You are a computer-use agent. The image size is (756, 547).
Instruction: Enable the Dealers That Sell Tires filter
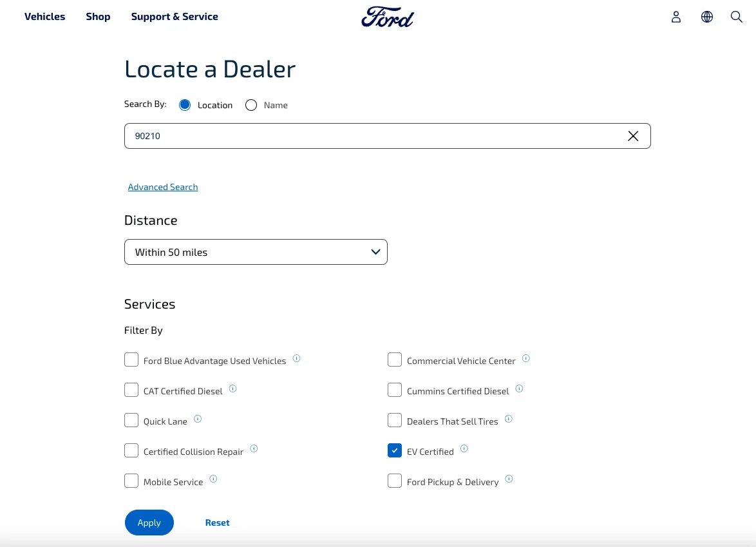(395, 420)
